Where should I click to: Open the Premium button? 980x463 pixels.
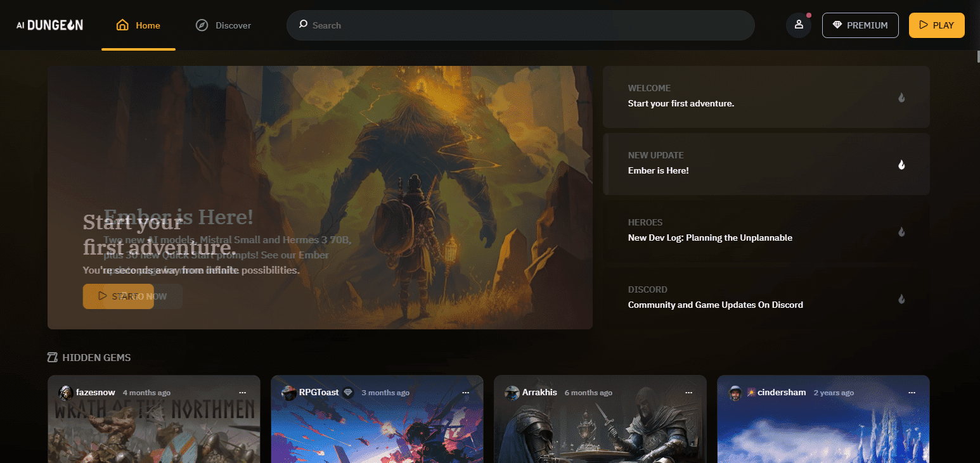[x=860, y=25]
